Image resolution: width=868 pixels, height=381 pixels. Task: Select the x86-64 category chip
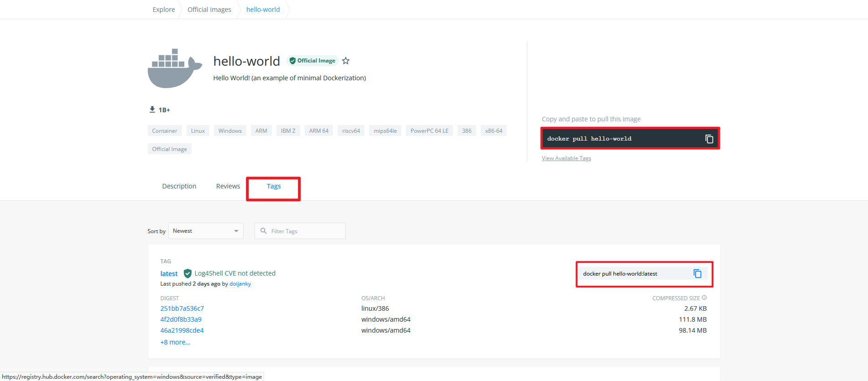point(494,130)
